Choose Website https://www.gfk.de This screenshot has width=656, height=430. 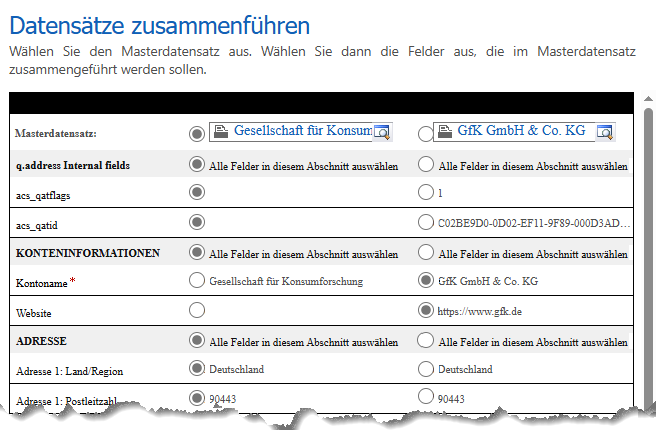tap(425, 311)
